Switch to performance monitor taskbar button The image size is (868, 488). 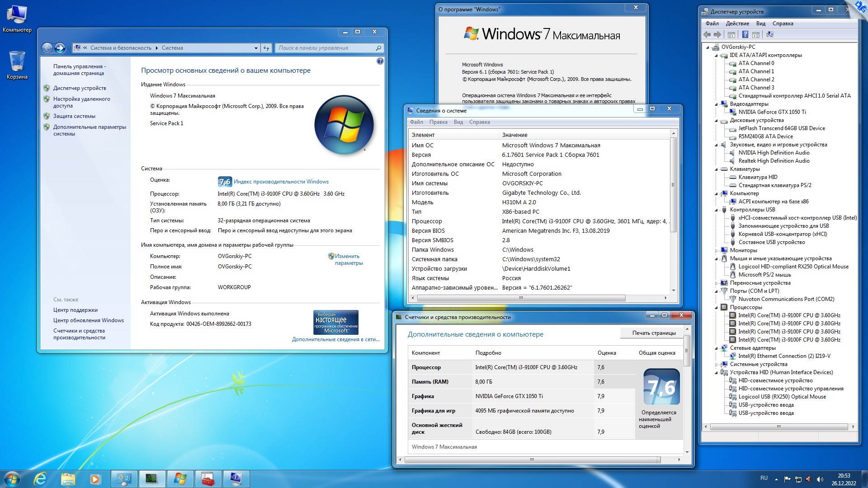tap(152, 479)
